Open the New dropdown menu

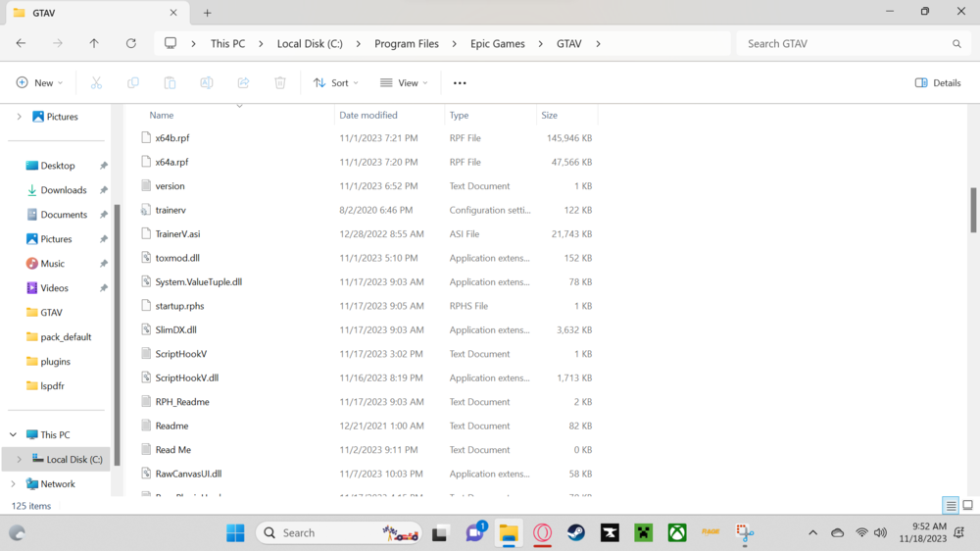point(39,82)
